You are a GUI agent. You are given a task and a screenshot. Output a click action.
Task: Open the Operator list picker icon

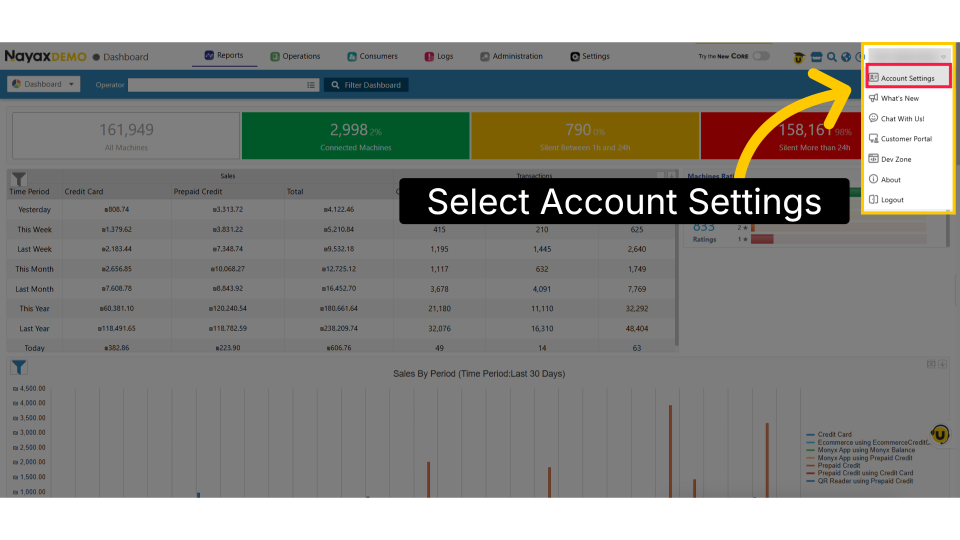[x=311, y=85]
